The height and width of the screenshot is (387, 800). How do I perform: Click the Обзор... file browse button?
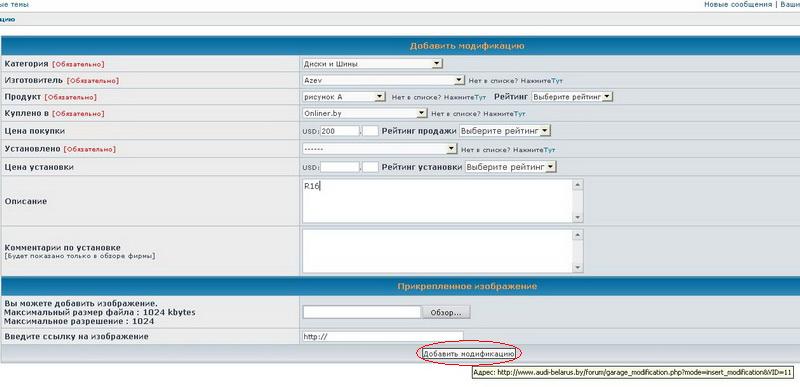(446, 312)
